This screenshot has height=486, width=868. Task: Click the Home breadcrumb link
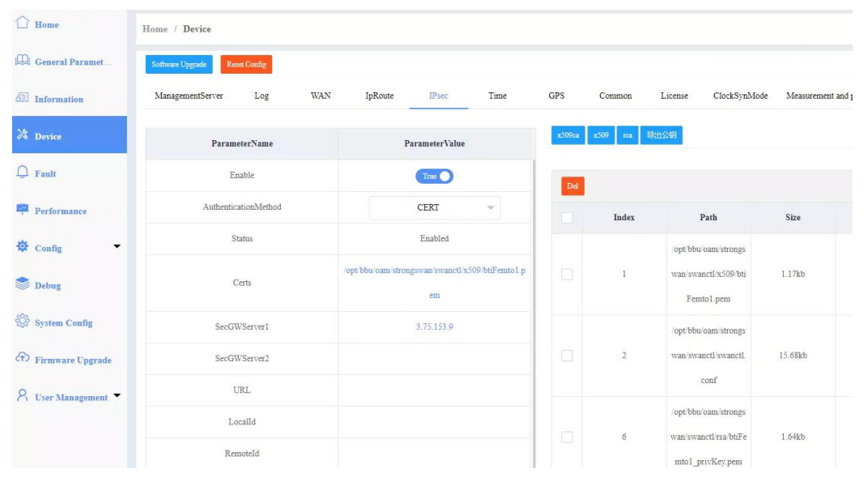tap(155, 29)
